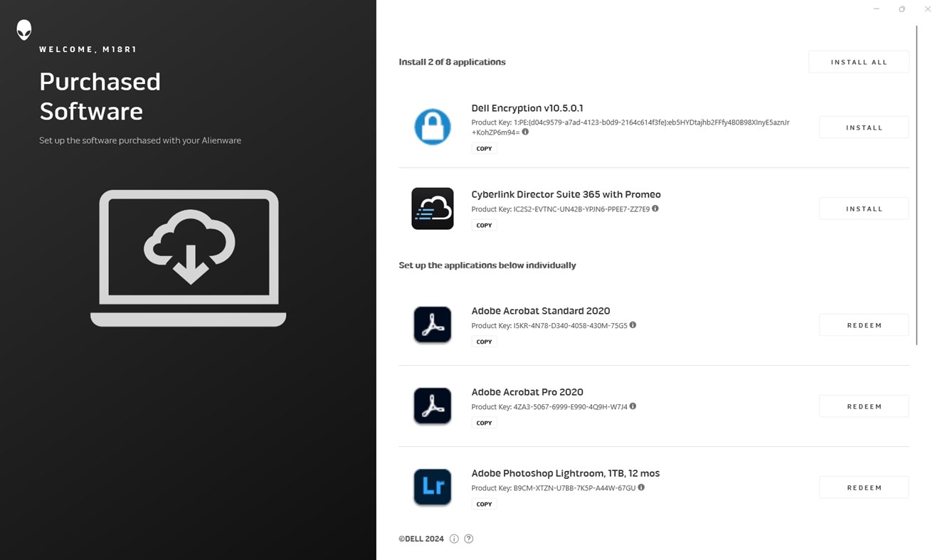Screen dimensions: 940x560
Task: Copy the Photoshop Lightroom product key
Action: [x=484, y=504]
